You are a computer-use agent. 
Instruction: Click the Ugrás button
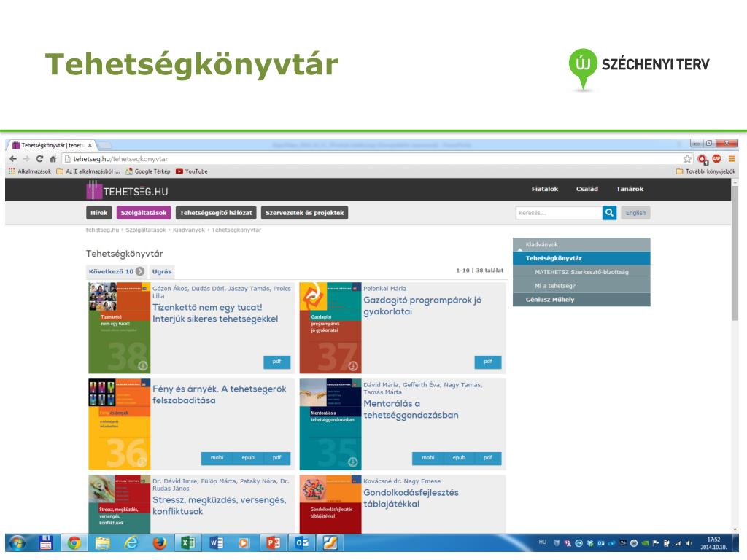point(162,271)
